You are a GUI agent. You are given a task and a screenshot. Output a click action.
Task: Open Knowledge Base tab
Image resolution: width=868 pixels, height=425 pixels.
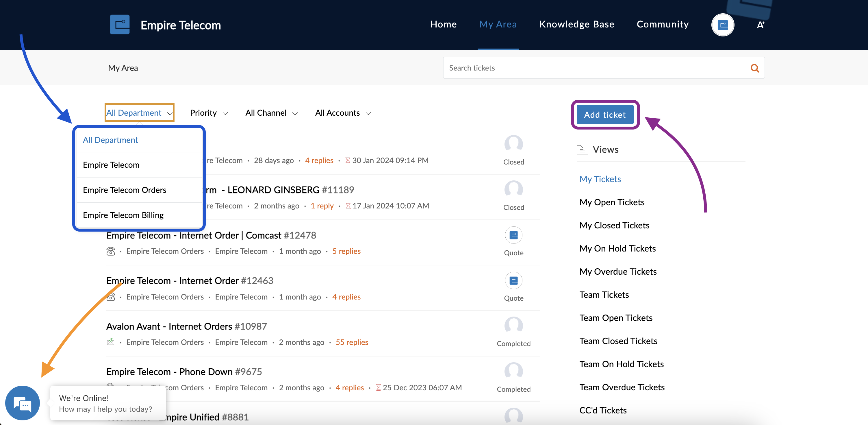576,24
